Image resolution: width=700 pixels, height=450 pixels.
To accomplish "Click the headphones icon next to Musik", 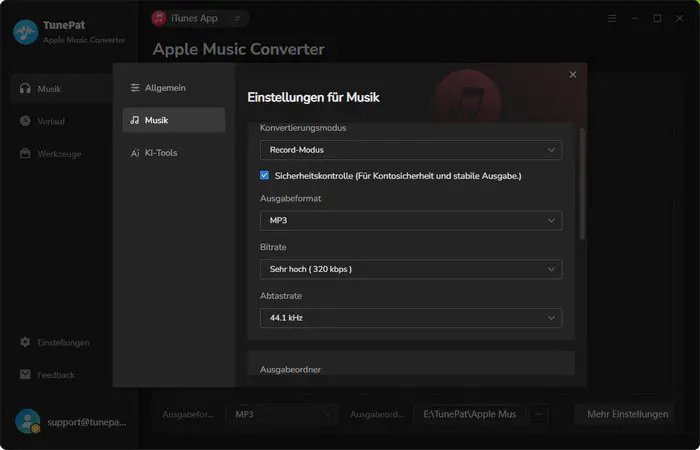I will [25, 88].
